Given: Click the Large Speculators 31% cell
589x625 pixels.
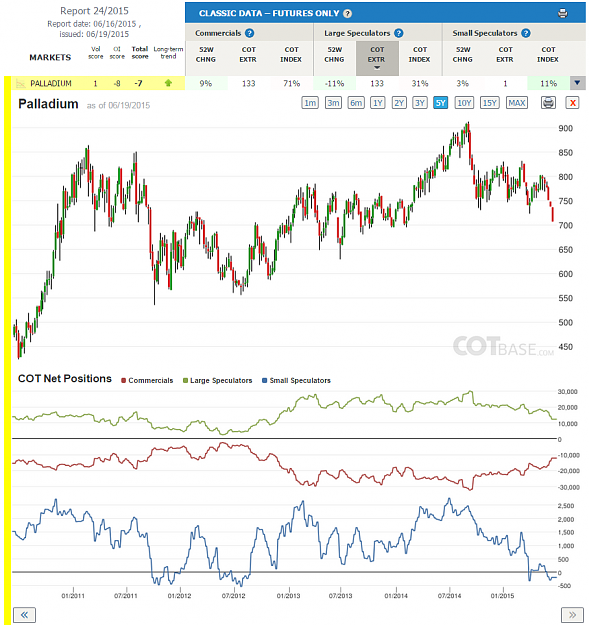Looking at the screenshot, I should coord(420,83).
